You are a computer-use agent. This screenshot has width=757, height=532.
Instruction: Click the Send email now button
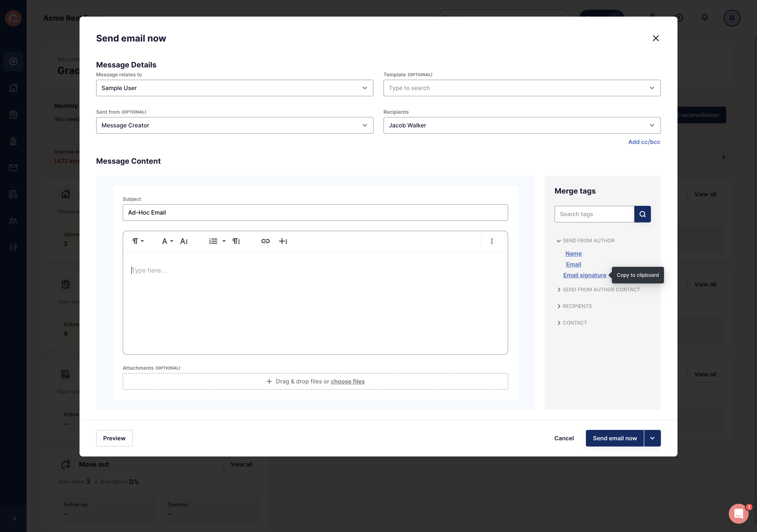[x=615, y=438]
